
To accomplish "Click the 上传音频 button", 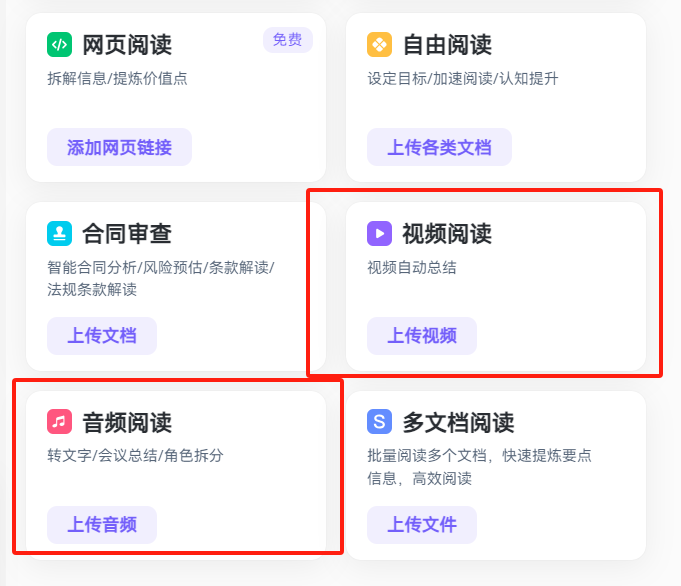I will point(102,524).
